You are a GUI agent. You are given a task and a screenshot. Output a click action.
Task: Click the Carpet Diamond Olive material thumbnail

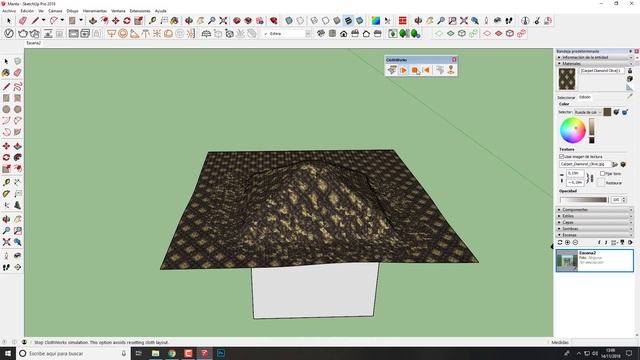point(567,79)
